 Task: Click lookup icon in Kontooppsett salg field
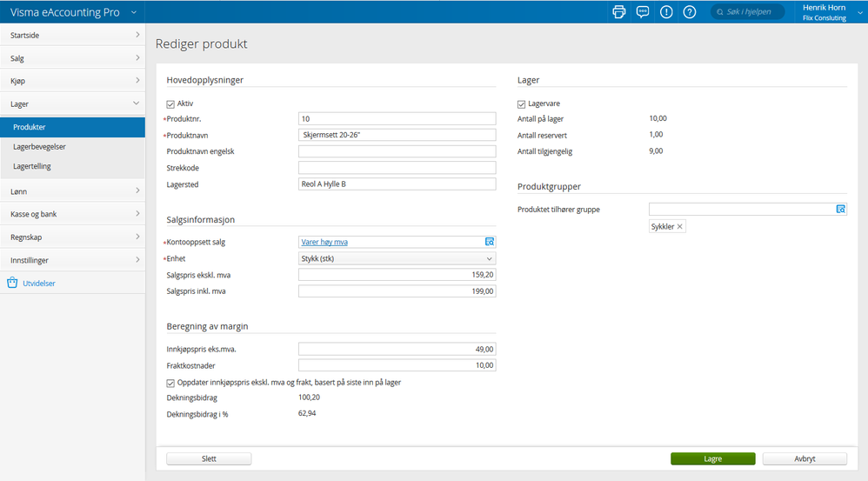(490, 242)
